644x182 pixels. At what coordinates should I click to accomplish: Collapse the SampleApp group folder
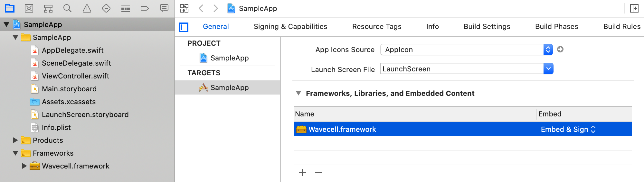(15, 37)
